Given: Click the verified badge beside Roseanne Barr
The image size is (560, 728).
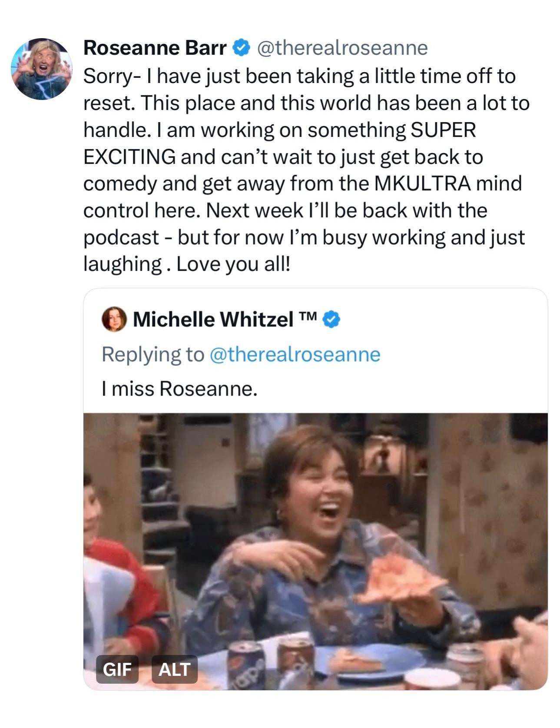Looking at the screenshot, I should click(x=242, y=47).
